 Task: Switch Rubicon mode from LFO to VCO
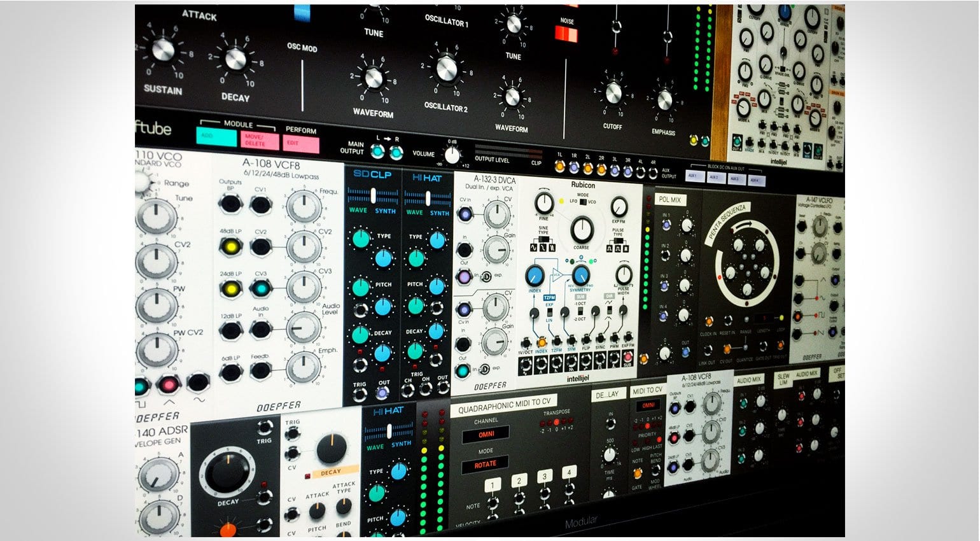[582, 202]
